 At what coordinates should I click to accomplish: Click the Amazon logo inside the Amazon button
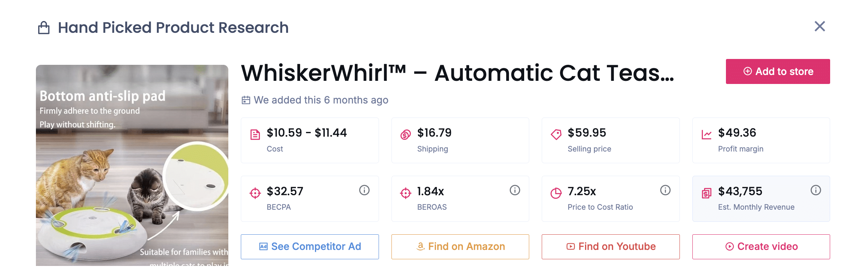(x=420, y=246)
